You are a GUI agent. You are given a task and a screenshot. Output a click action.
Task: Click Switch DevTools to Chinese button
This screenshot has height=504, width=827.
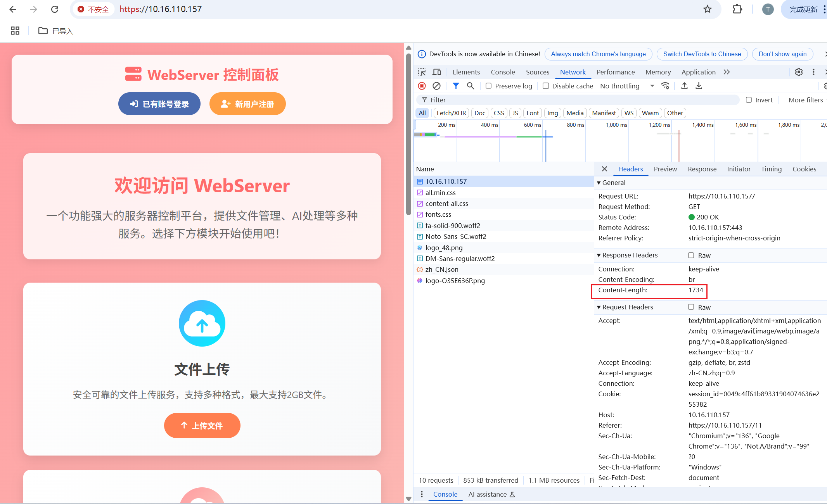702,54
